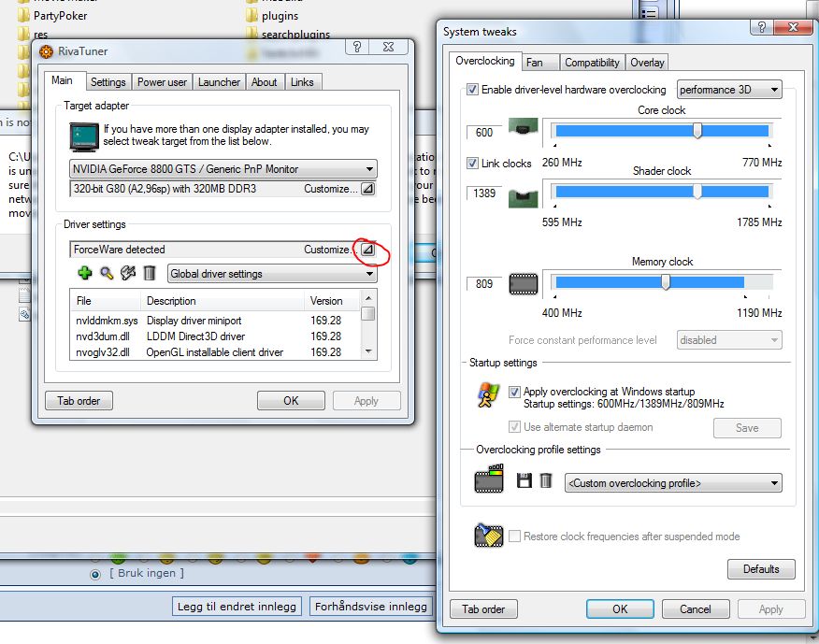Screen dimensions: 819x644
Task: Click the core clock value field 600
Action: click(x=484, y=132)
